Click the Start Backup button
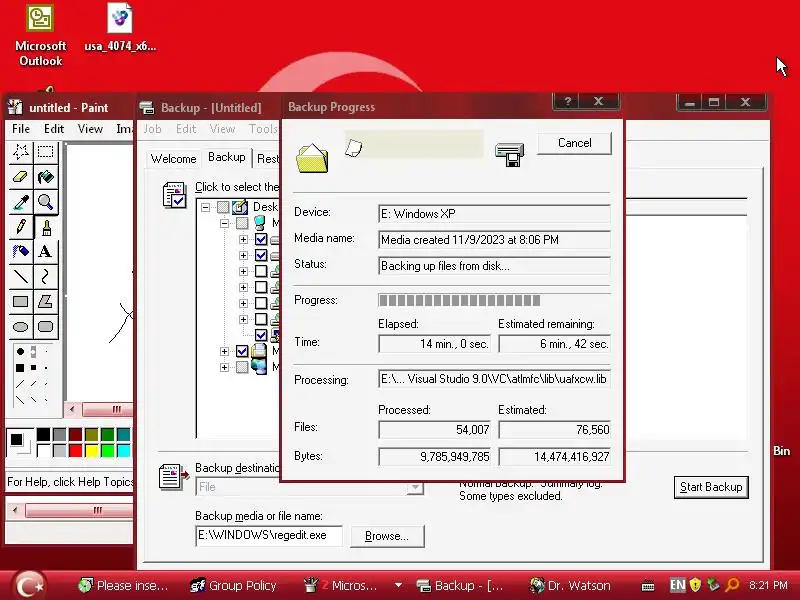This screenshot has height=600, width=800. tap(711, 487)
